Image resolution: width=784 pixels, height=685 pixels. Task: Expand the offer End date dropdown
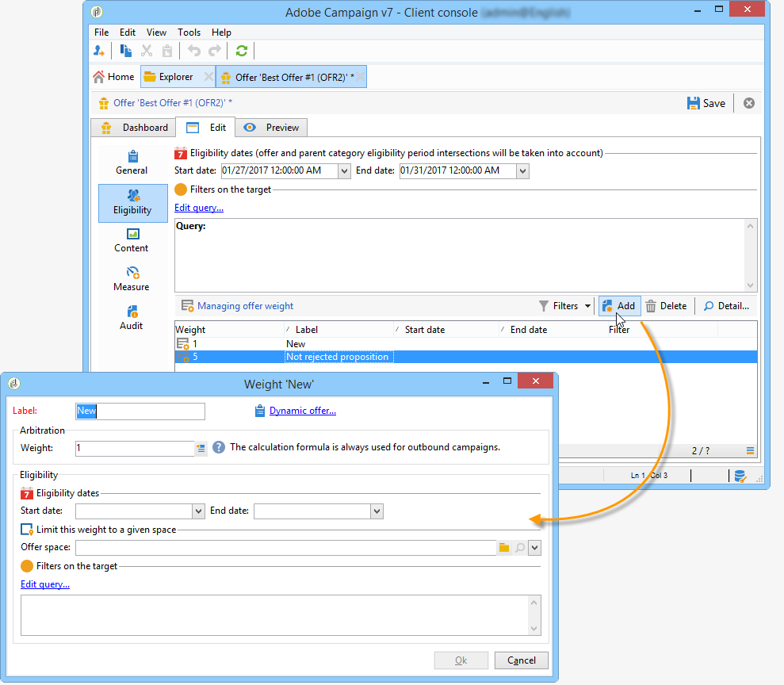pos(522,171)
